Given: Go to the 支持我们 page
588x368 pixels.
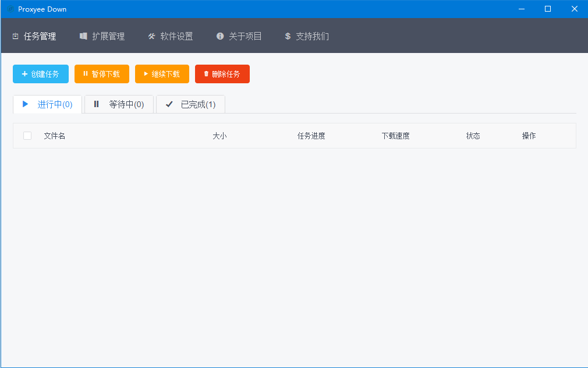Looking at the screenshot, I should click(x=312, y=36).
